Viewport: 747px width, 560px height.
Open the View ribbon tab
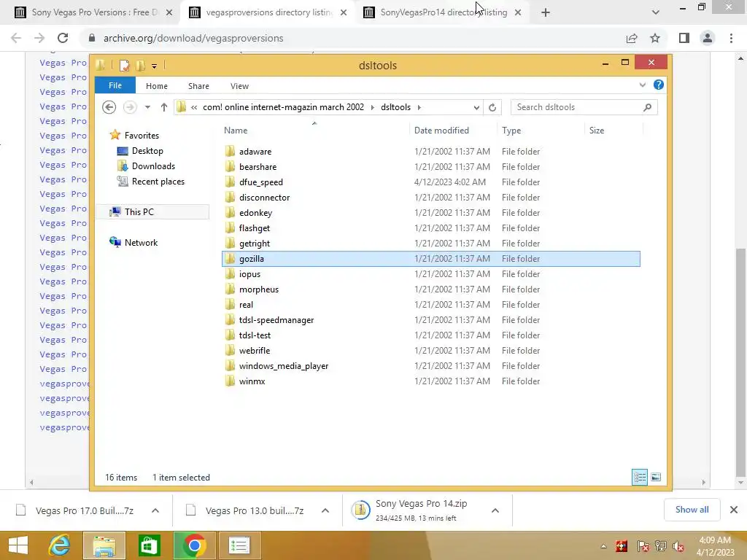[x=239, y=86]
